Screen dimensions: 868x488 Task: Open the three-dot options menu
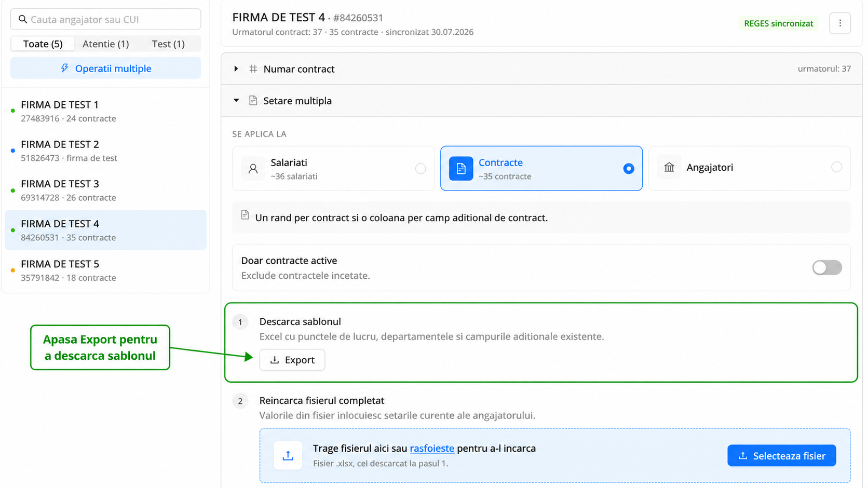pyautogui.click(x=839, y=23)
